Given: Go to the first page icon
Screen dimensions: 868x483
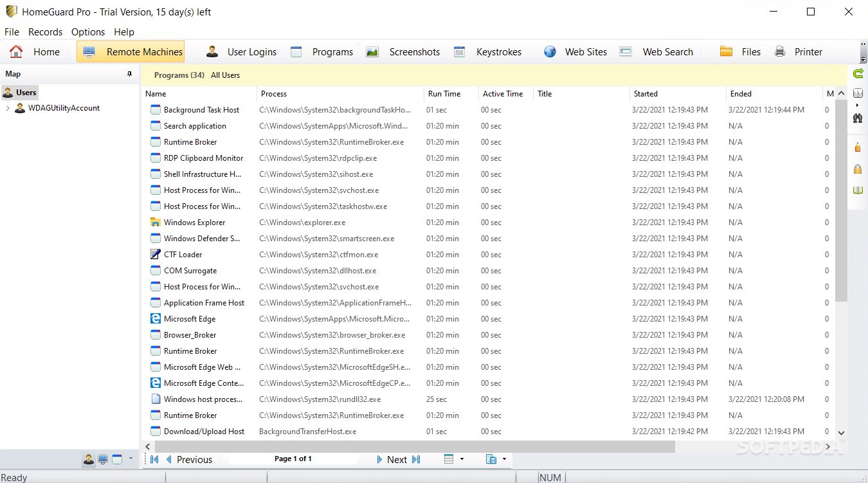Looking at the screenshot, I should [x=154, y=459].
